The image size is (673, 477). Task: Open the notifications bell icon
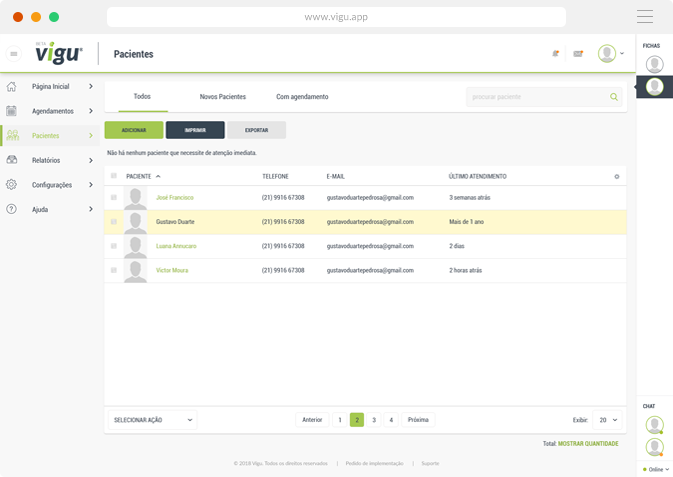click(x=555, y=54)
